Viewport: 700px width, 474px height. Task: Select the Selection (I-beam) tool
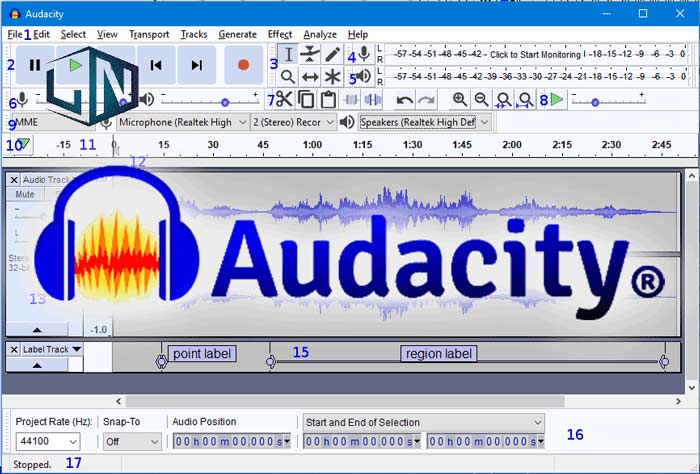pyautogui.click(x=288, y=54)
